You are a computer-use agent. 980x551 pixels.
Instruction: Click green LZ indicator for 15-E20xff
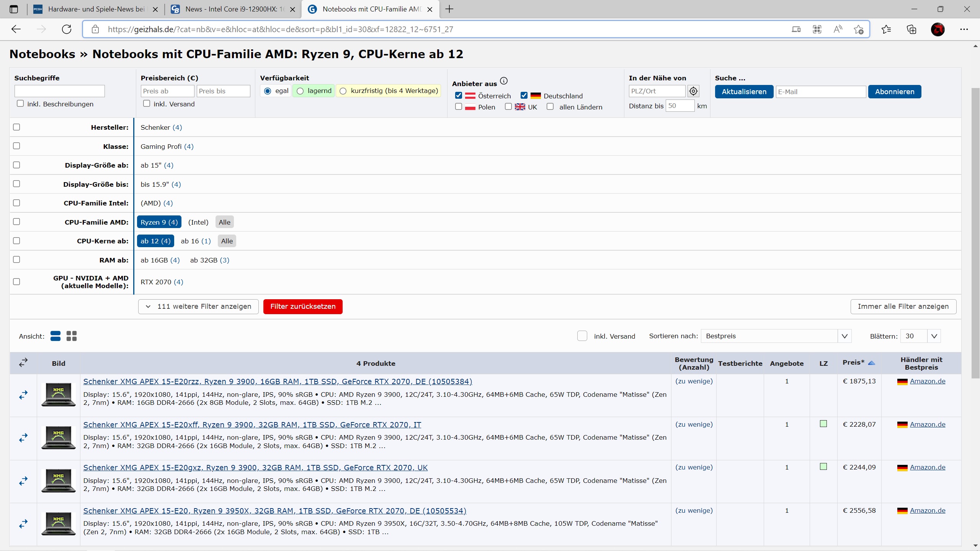coord(823,424)
